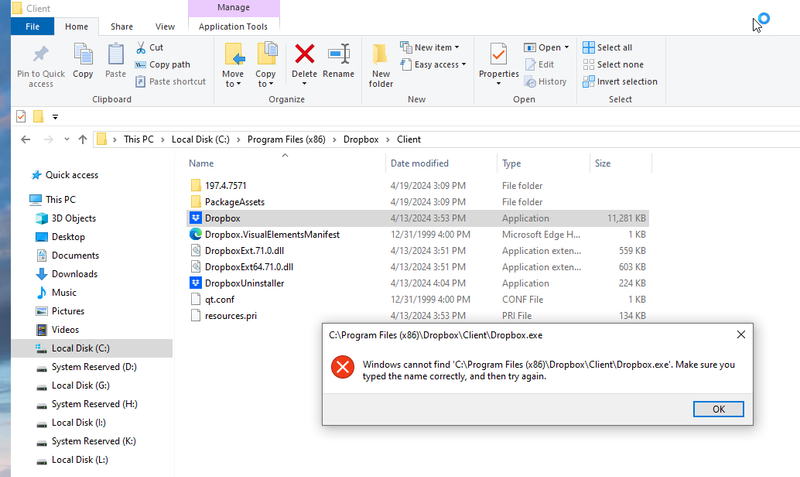This screenshot has width=800, height=477.
Task: Click OK in the error dialog
Action: click(x=718, y=409)
